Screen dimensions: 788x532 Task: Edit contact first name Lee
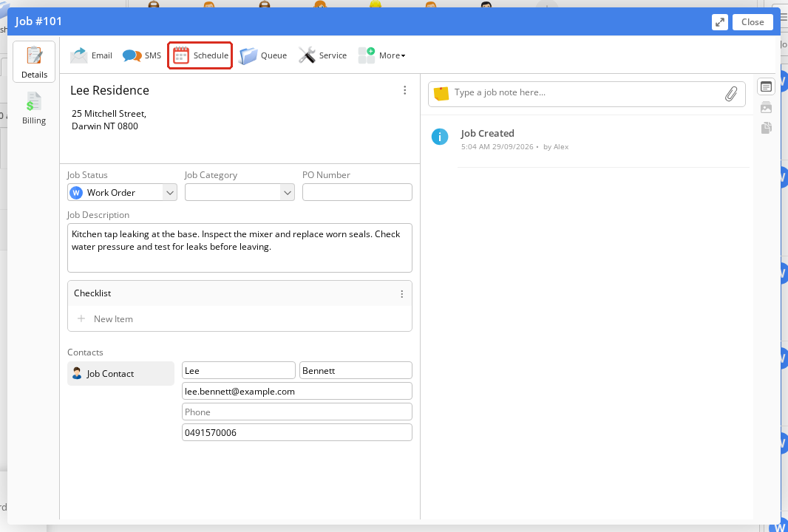click(x=239, y=371)
